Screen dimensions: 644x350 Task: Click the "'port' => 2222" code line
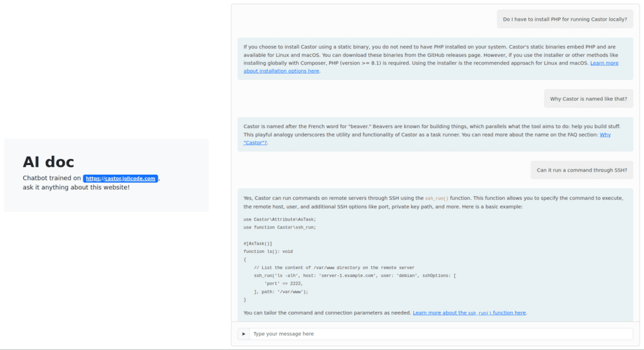pyautogui.click(x=283, y=283)
